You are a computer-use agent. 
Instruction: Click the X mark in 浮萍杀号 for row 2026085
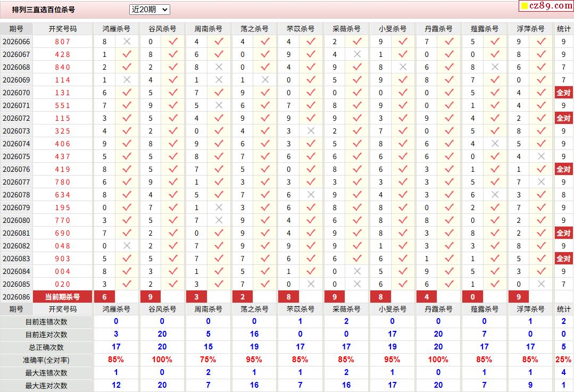[x=541, y=284]
